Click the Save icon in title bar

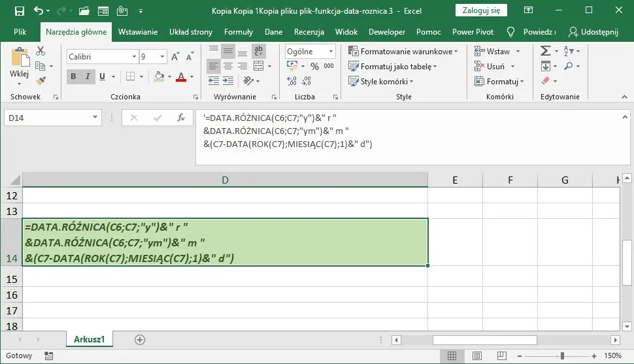click(x=19, y=11)
